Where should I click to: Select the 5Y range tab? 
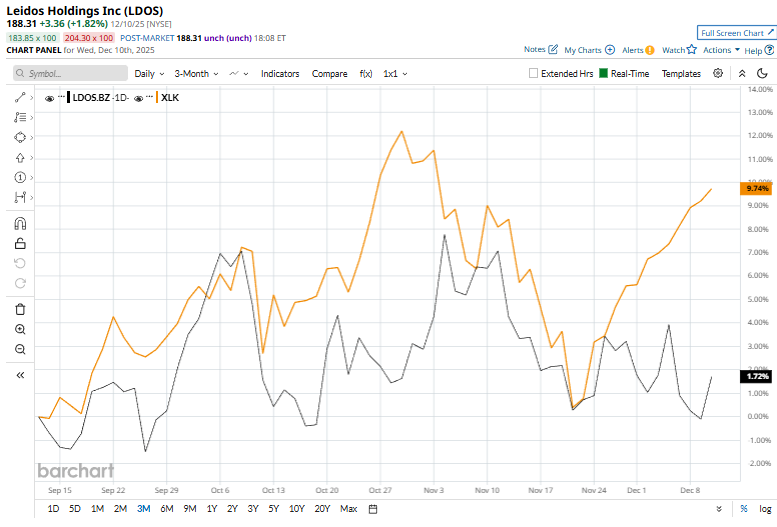pos(274,509)
